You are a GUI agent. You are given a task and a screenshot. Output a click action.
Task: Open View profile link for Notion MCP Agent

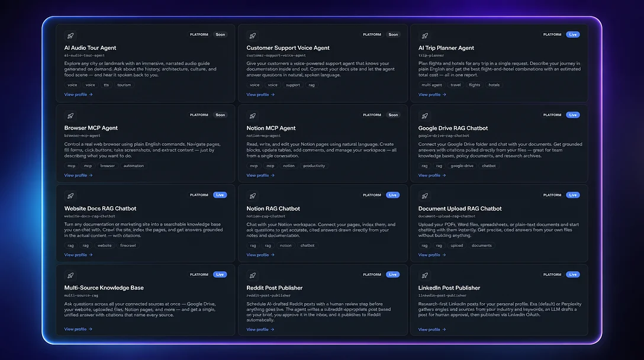tap(260, 175)
